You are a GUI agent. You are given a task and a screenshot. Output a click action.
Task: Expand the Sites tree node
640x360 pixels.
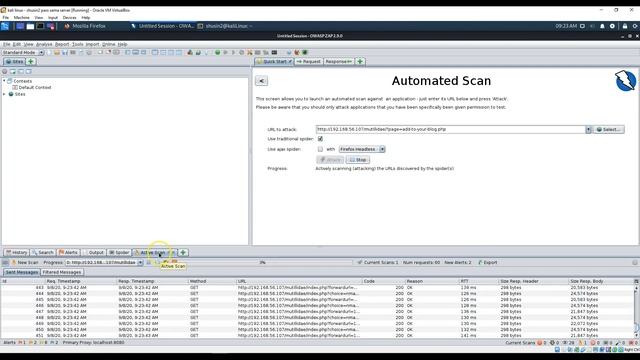pos(4,94)
